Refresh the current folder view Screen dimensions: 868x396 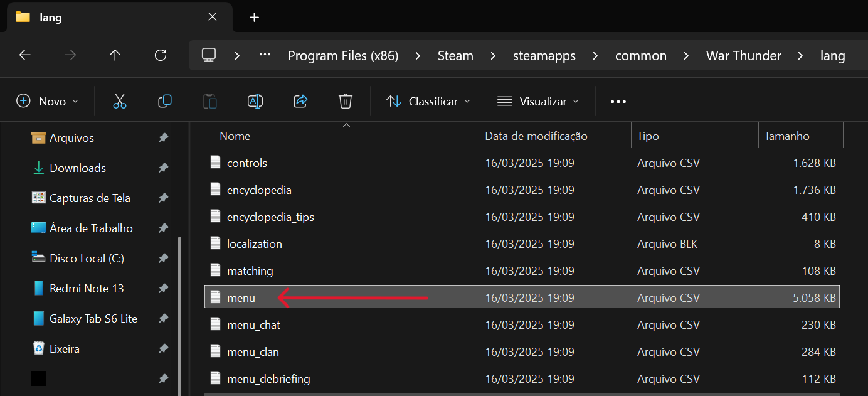click(x=161, y=55)
